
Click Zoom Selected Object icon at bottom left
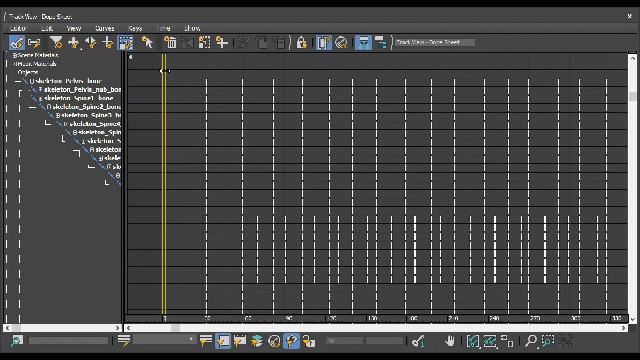click(x=17, y=341)
